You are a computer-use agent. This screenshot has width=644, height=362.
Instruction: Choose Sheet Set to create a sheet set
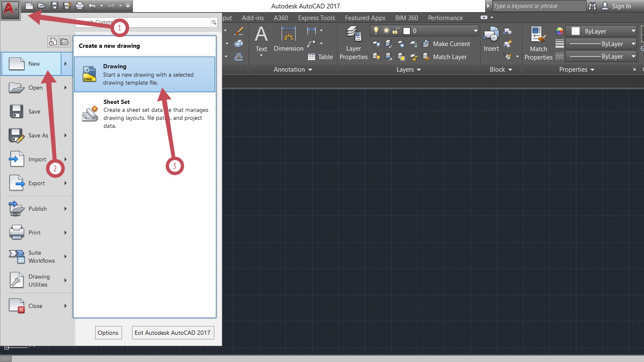pos(145,114)
